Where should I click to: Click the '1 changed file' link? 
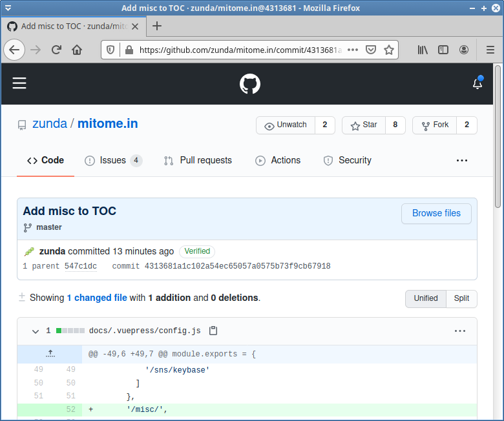point(97,298)
